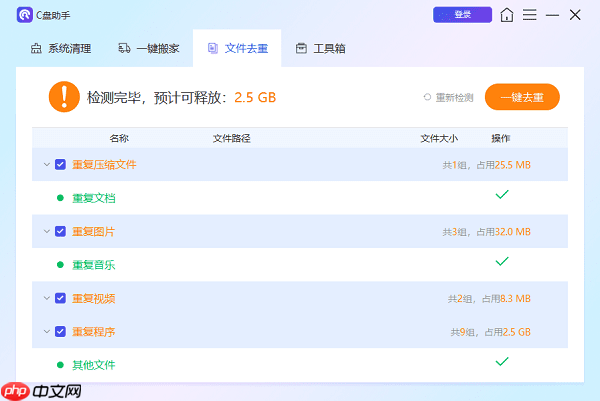Viewport: 600px width, 401px height.
Task: Click the green checkmark for 其他文件
Action: [502, 361]
